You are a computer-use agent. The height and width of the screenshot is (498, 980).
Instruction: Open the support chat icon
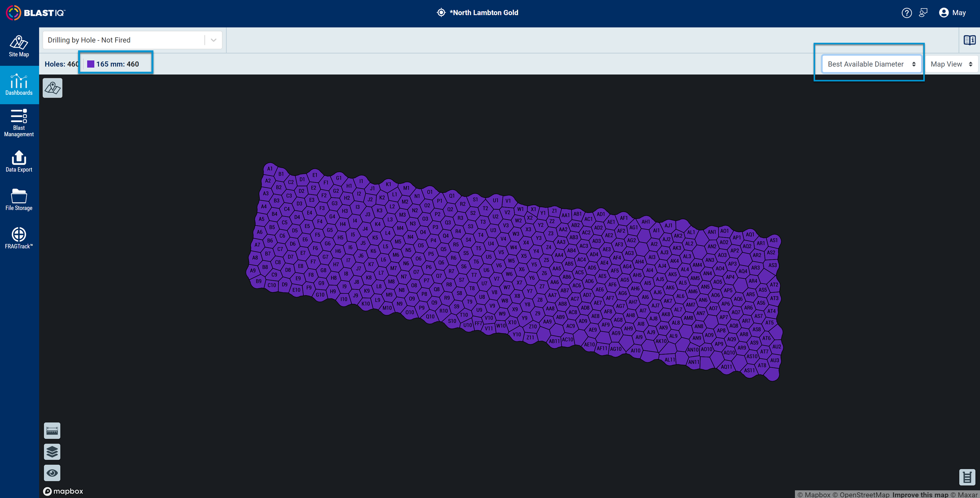click(923, 13)
